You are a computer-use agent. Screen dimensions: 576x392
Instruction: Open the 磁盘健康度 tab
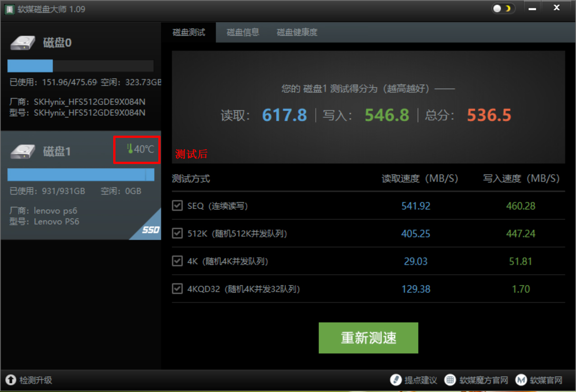click(x=297, y=32)
